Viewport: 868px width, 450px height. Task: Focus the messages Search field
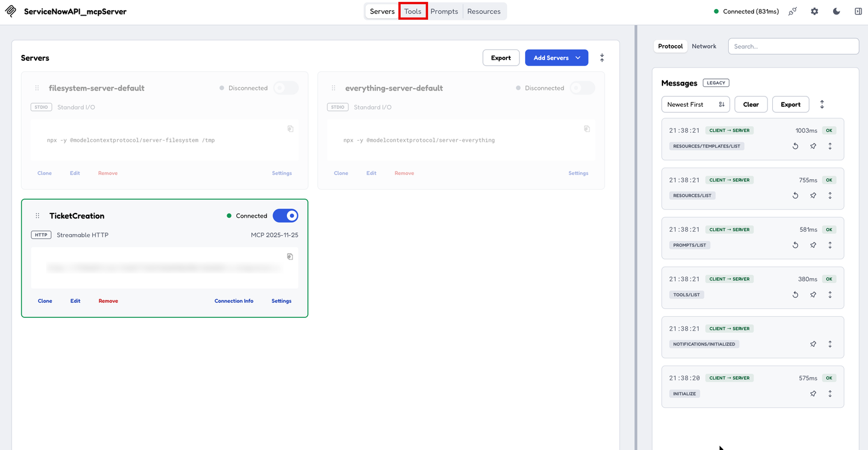[793, 46]
